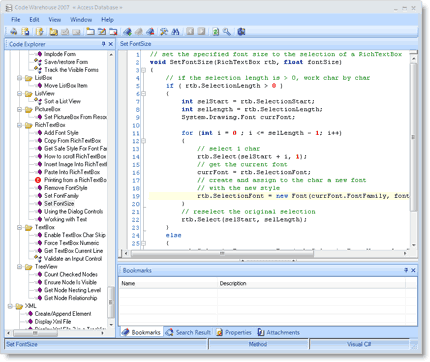Collapse the PictureBox folder node
The image size is (430, 362).
(20, 109)
